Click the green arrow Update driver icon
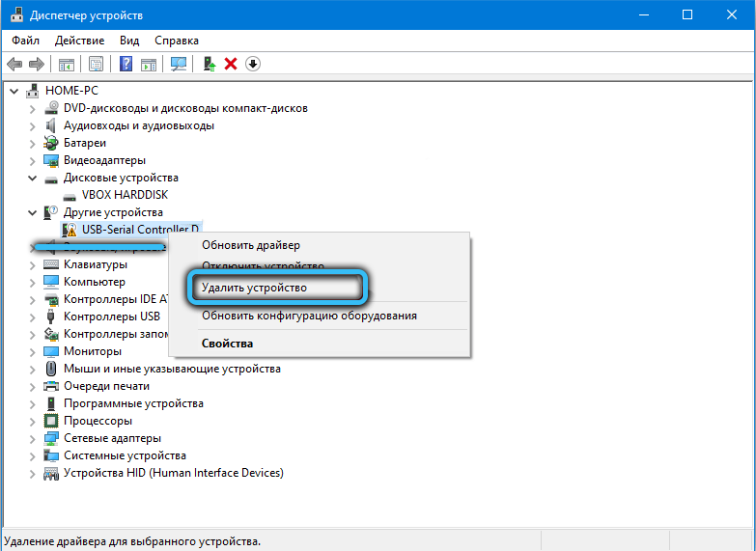Image resolution: width=756 pixels, height=551 pixels. [x=209, y=64]
